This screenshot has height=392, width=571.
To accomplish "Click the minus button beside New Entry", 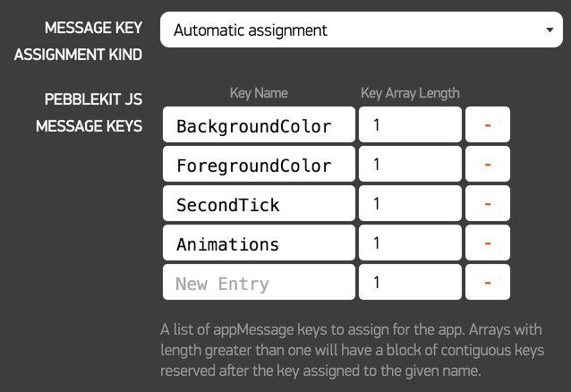I will [x=488, y=283].
